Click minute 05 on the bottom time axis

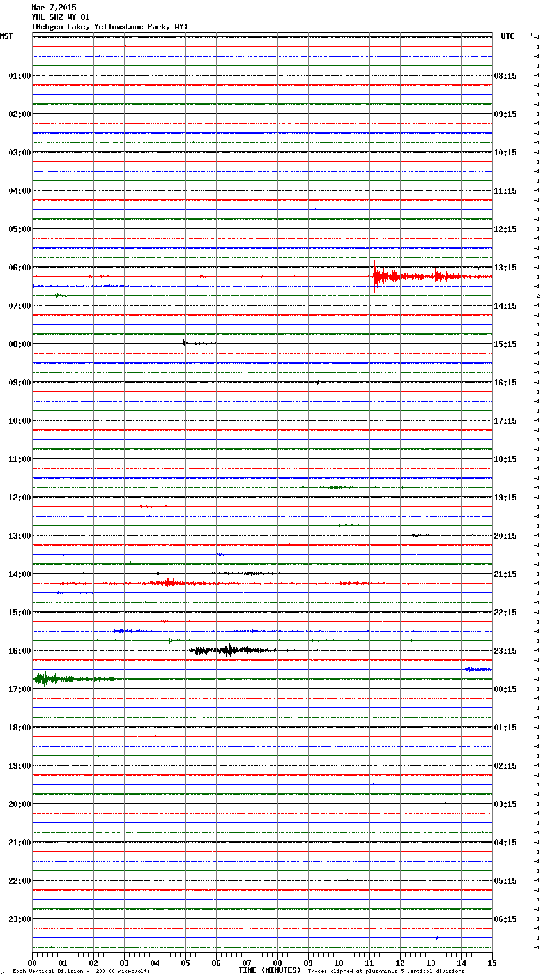click(x=185, y=963)
